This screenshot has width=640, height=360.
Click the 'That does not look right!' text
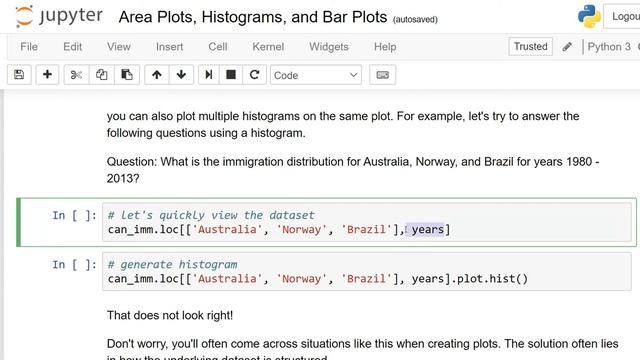pos(170,316)
